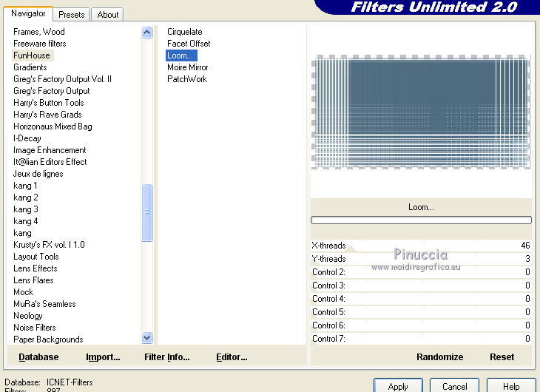The width and height of the screenshot is (540, 392).
Task: Select the kang 1 category
Action: pos(25,186)
